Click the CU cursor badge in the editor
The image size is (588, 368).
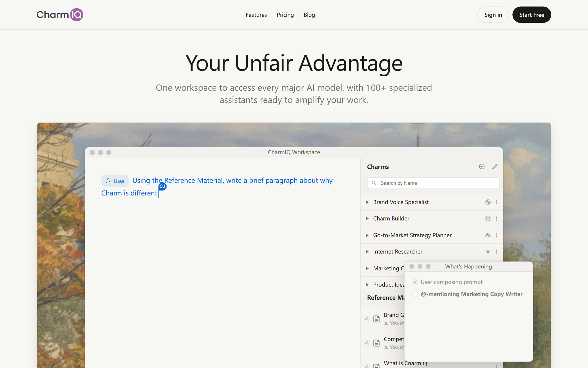point(162,186)
